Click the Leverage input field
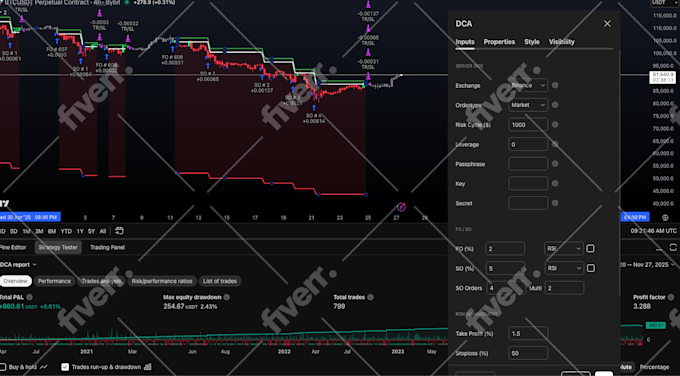The width and height of the screenshot is (680, 376). click(528, 144)
